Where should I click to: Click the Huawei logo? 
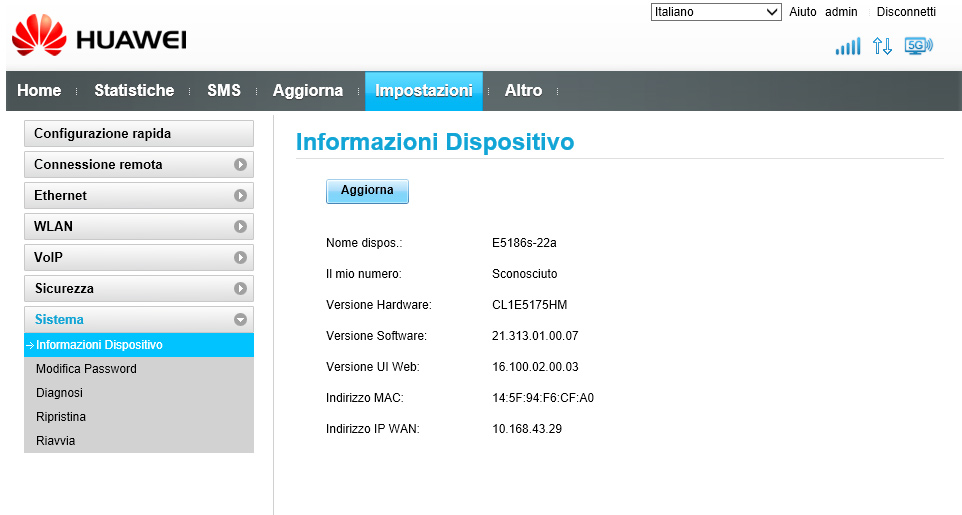point(99,38)
